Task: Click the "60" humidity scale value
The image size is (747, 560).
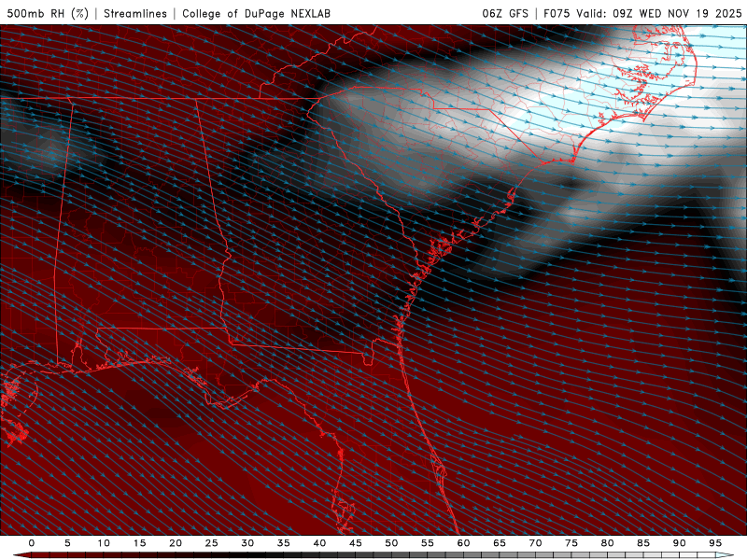Action: 463,543
